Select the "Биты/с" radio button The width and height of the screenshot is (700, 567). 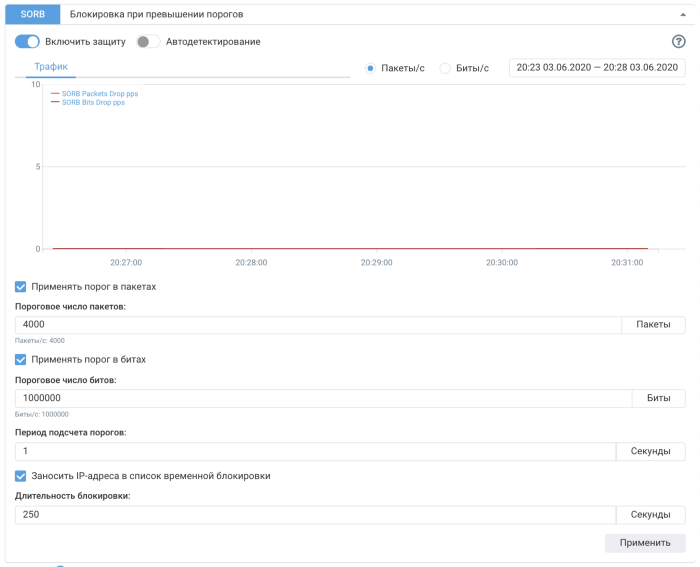445,68
